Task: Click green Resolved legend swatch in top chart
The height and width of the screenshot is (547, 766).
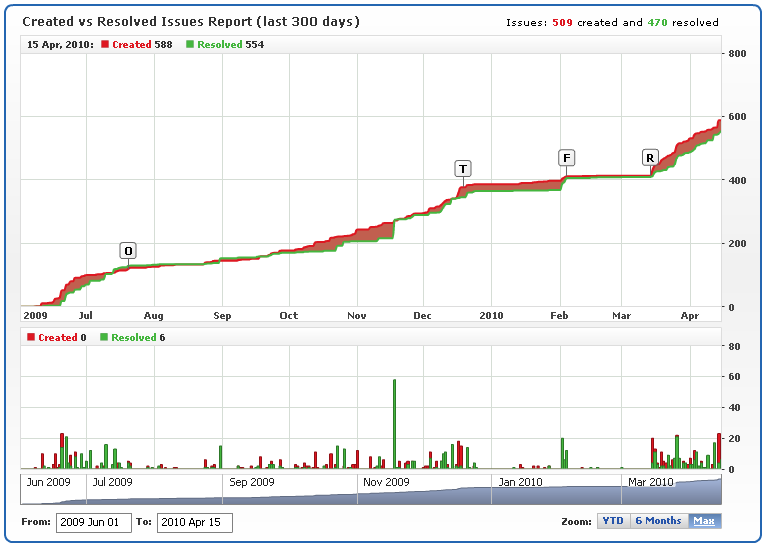Action: [191, 45]
